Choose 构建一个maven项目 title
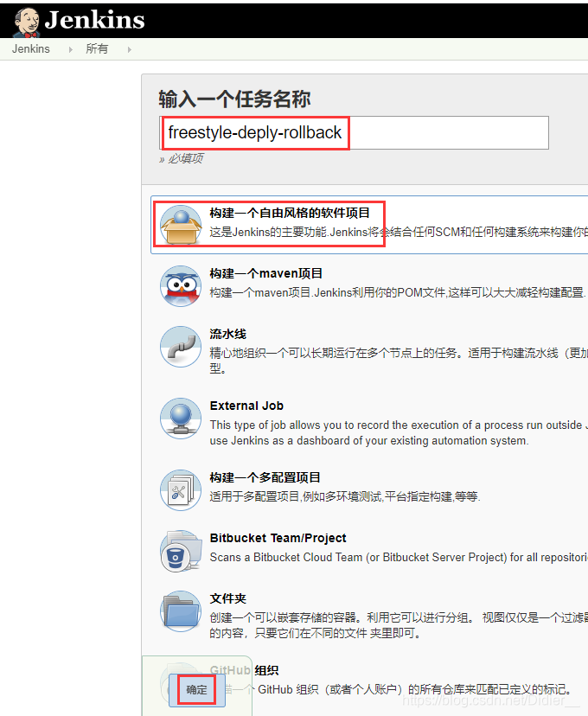Screen dimensions: 588x716 click(x=266, y=273)
